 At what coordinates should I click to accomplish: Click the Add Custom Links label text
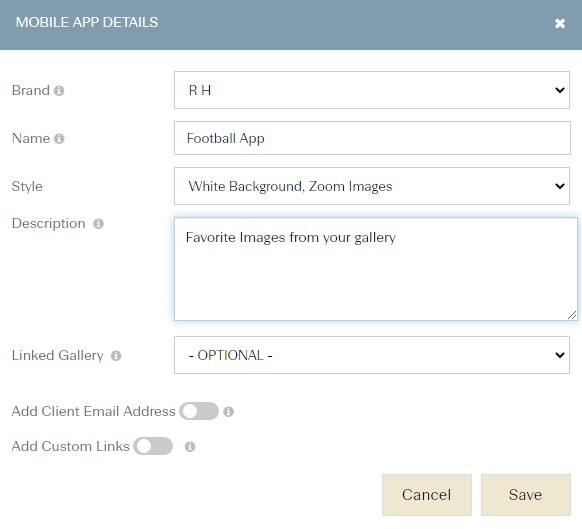(71, 446)
